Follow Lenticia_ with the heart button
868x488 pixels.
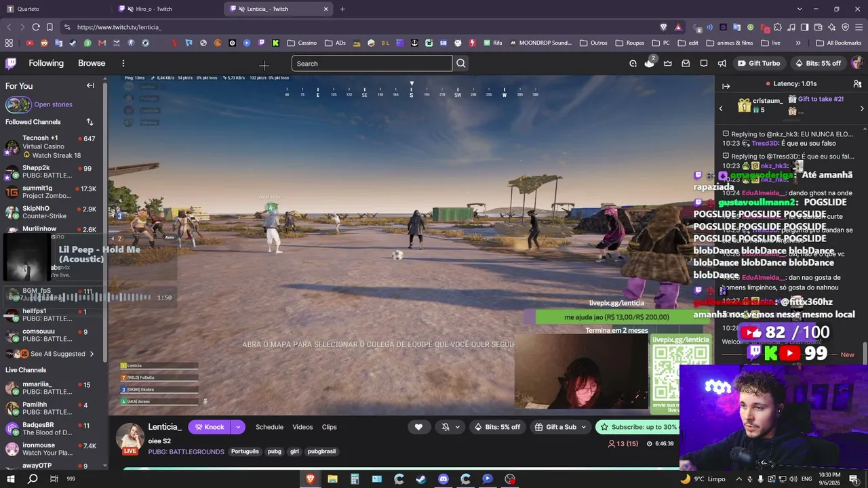point(418,427)
